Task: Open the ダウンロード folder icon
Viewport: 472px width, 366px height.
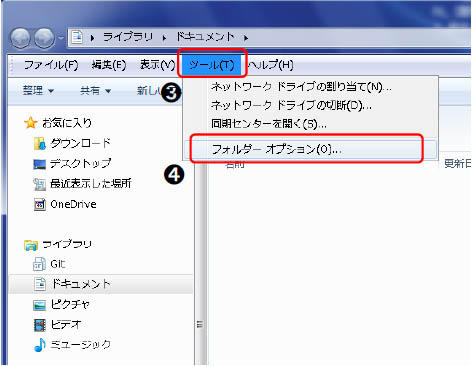Action: 40,143
